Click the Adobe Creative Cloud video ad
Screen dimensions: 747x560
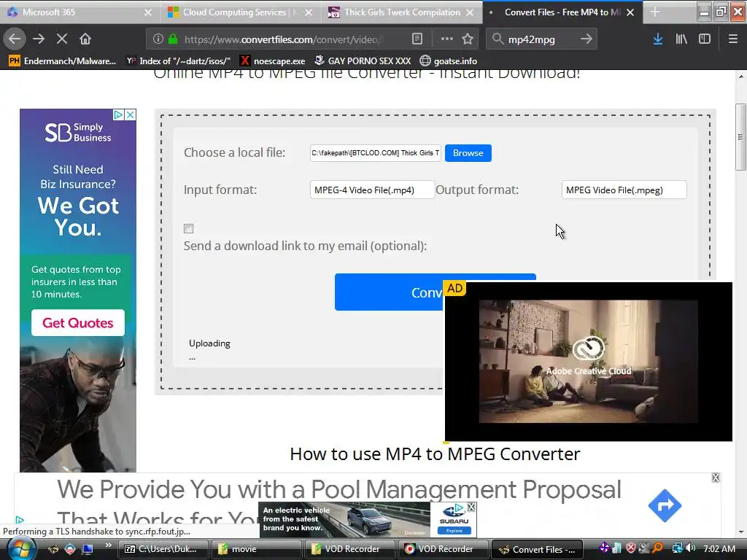[589, 362]
